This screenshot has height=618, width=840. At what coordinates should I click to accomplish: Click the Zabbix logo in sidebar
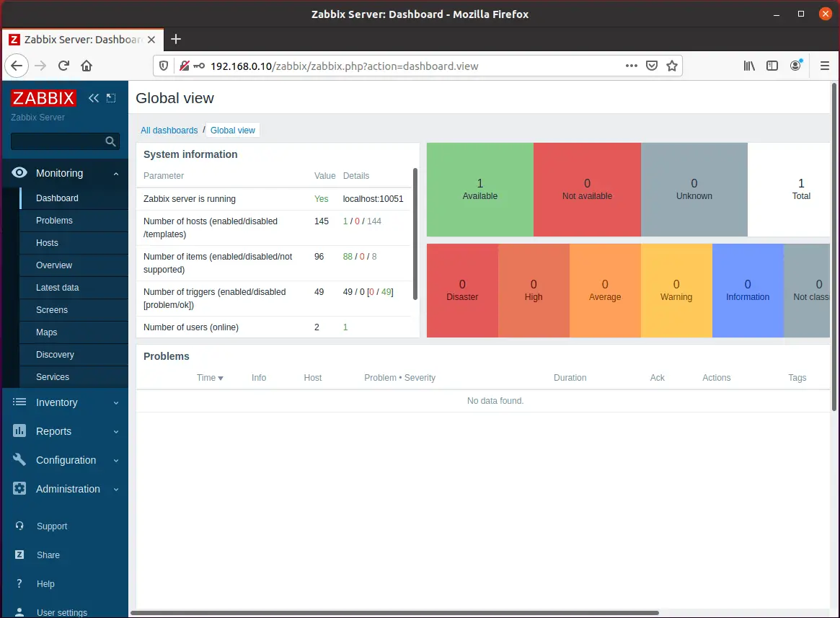(x=43, y=98)
